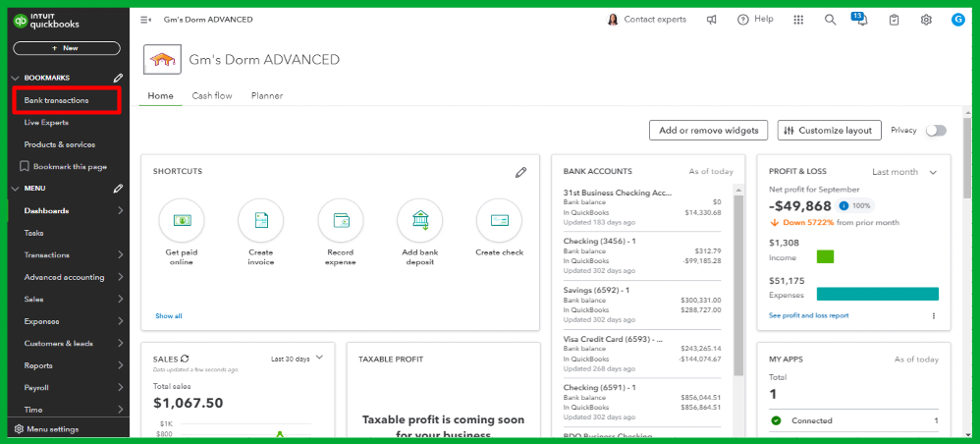
Task: Toggle the Privacy switch
Action: (936, 130)
